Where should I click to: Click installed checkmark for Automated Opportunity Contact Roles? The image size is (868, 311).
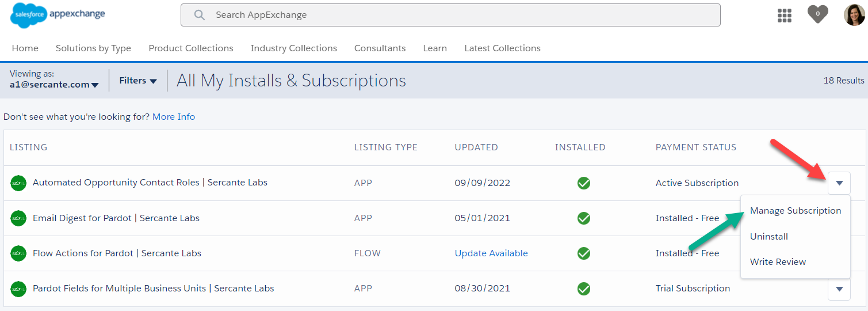click(584, 183)
